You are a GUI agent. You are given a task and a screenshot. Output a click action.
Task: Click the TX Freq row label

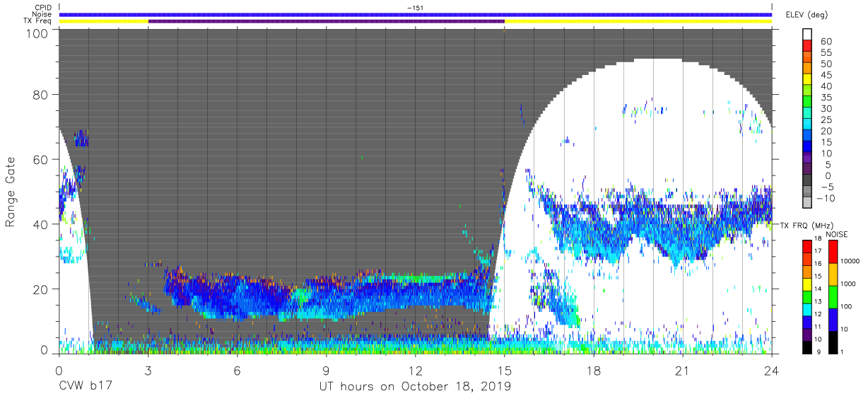(38, 21)
